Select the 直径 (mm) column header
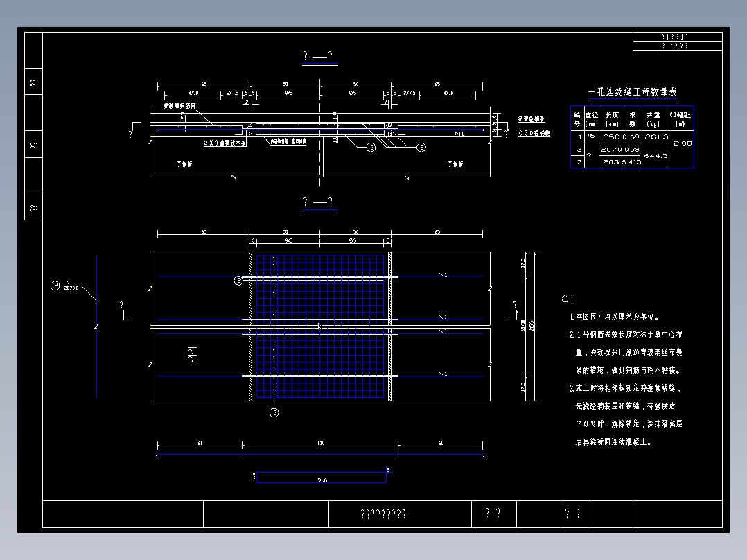747x560 pixels. pos(591,119)
